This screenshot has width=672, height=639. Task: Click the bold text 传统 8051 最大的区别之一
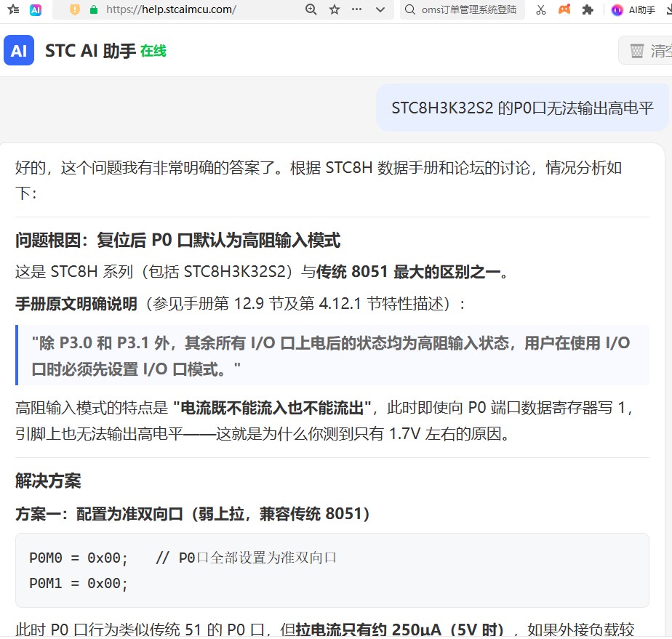pos(407,272)
